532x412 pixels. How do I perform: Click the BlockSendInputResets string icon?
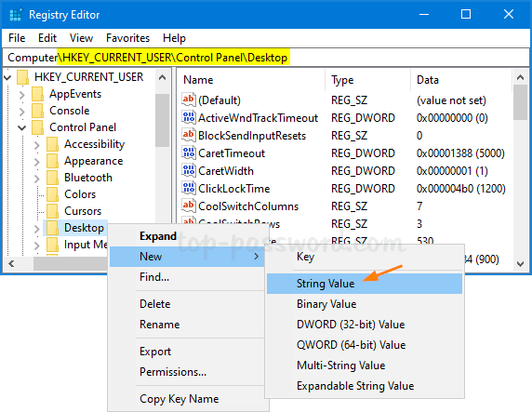tap(188, 135)
